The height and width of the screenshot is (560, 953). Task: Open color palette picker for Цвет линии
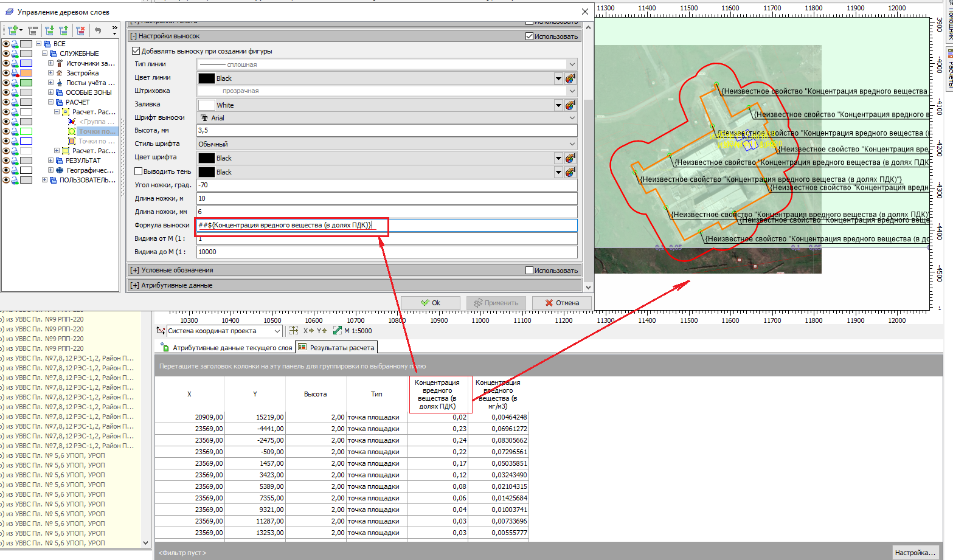click(x=570, y=78)
